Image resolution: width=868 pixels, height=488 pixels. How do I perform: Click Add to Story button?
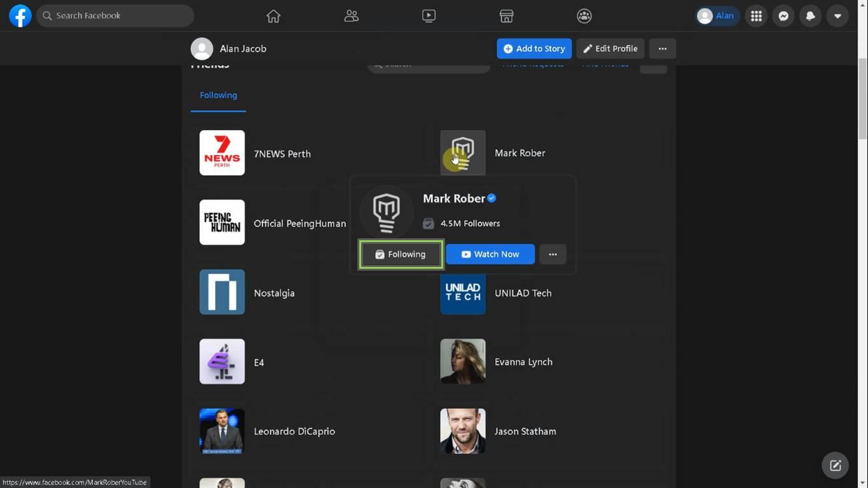click(534, 48)
